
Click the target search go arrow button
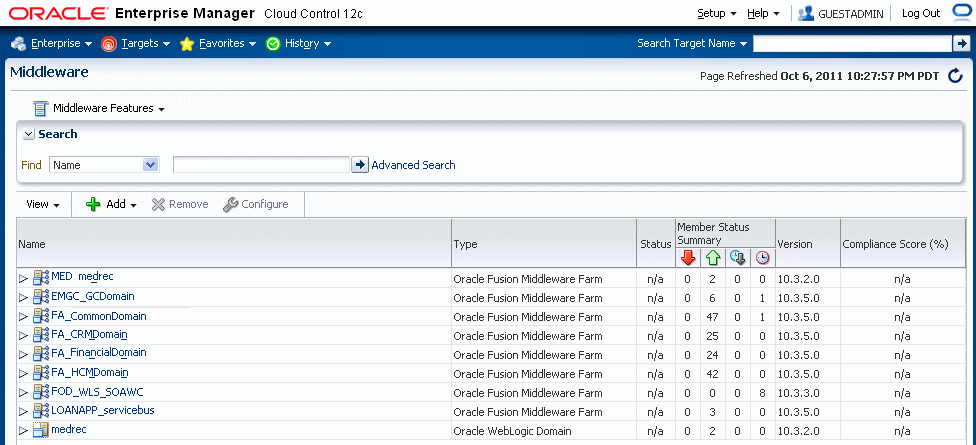(x=961, y=44)
